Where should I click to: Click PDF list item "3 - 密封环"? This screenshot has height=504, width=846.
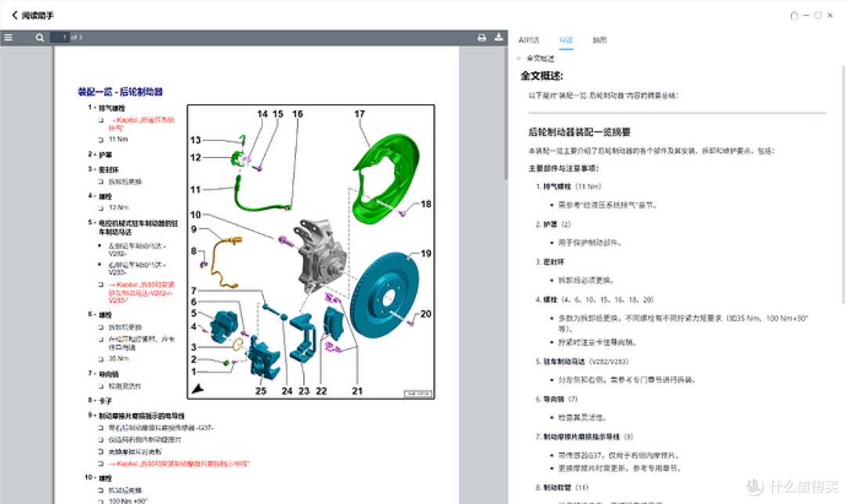point(103,170)
